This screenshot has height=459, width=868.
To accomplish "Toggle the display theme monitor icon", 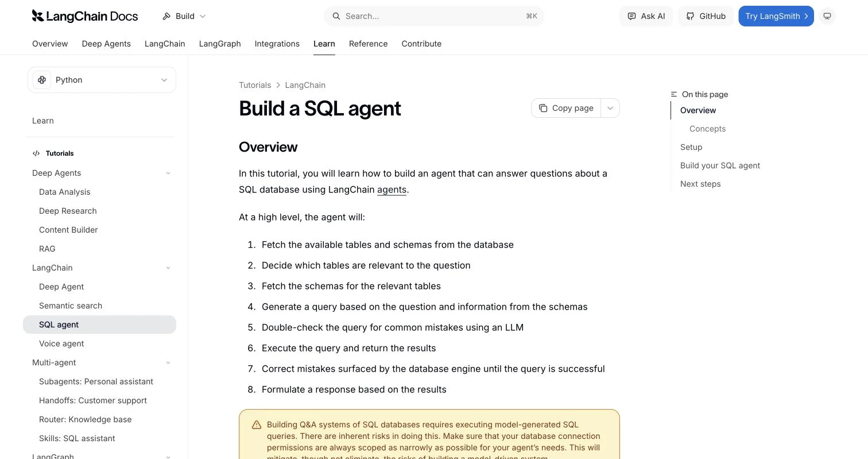I will click(827, 16).
